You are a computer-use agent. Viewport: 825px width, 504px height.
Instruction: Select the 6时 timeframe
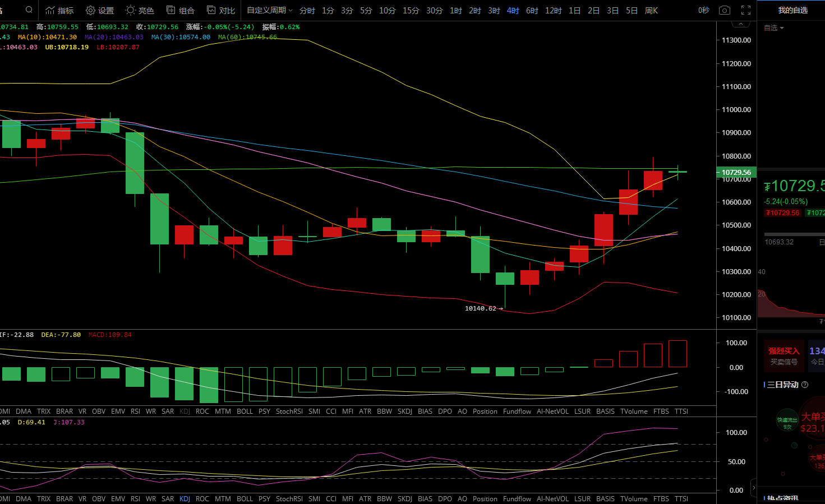click(x=532, y=10)
